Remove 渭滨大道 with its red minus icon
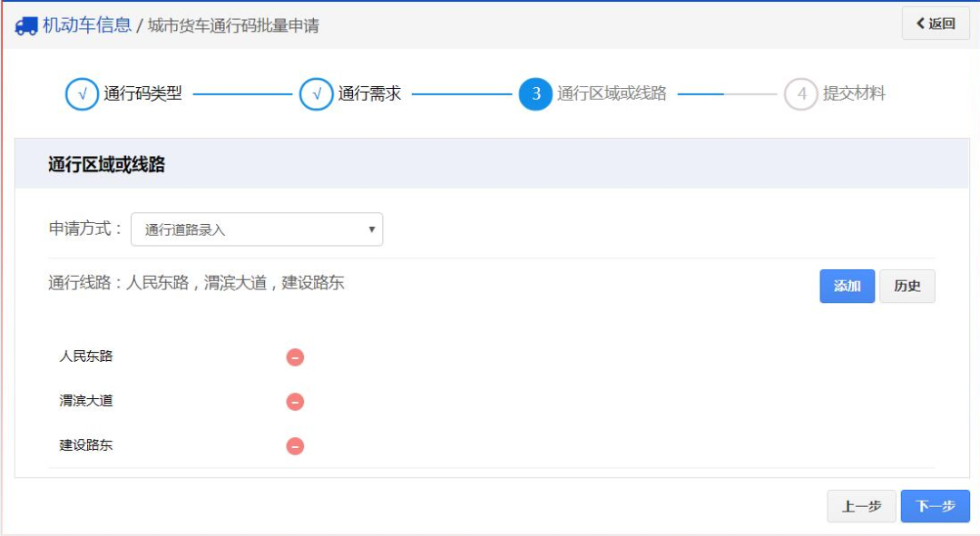 tap(295, 402)
